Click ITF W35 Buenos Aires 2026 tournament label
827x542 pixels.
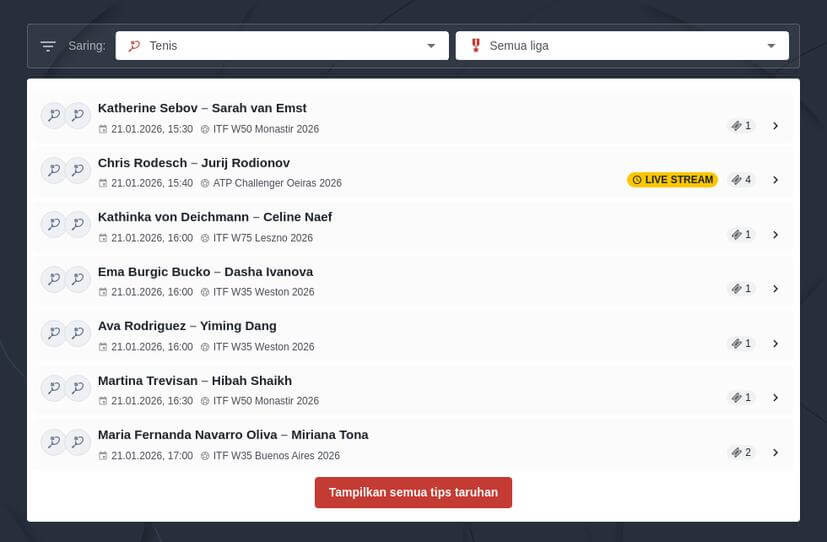pos(276,456)
